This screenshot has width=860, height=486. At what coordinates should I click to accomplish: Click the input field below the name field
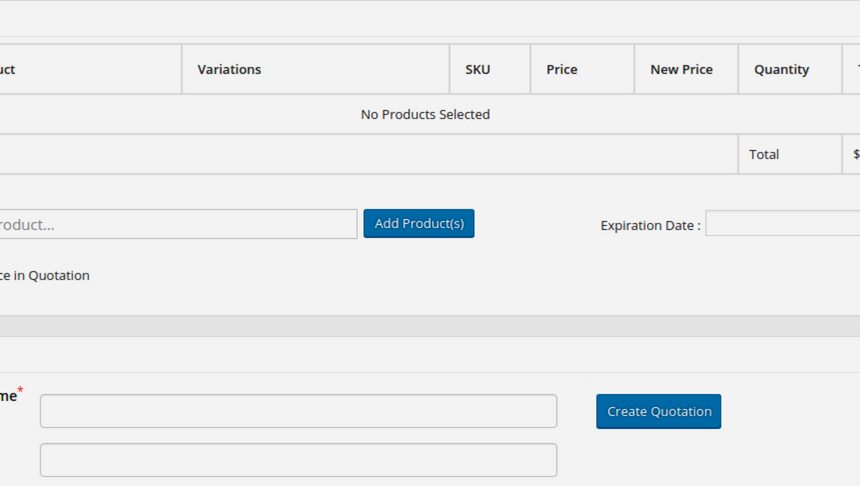298,460
